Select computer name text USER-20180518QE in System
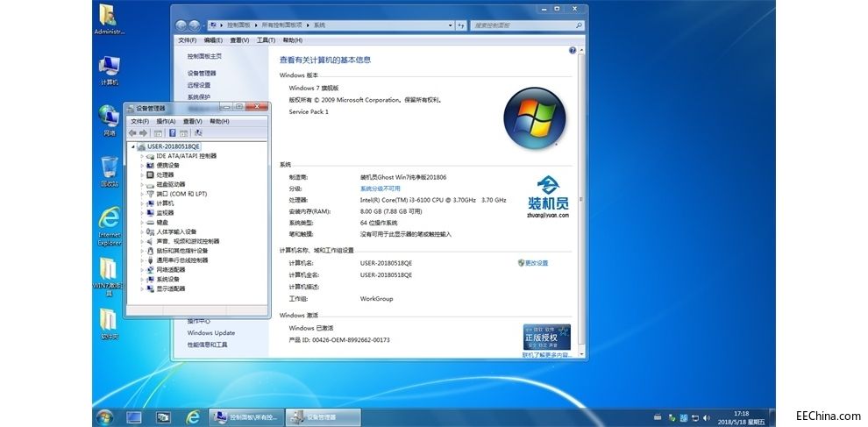868x427 pixels. (x=386, y=263)
